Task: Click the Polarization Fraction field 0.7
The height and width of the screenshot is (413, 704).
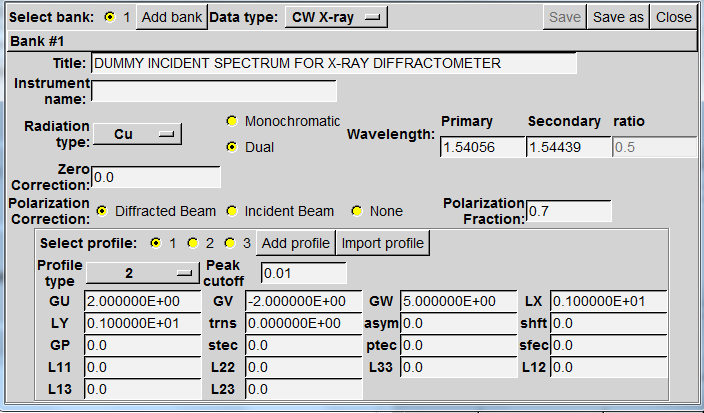Action: (568, 211)
